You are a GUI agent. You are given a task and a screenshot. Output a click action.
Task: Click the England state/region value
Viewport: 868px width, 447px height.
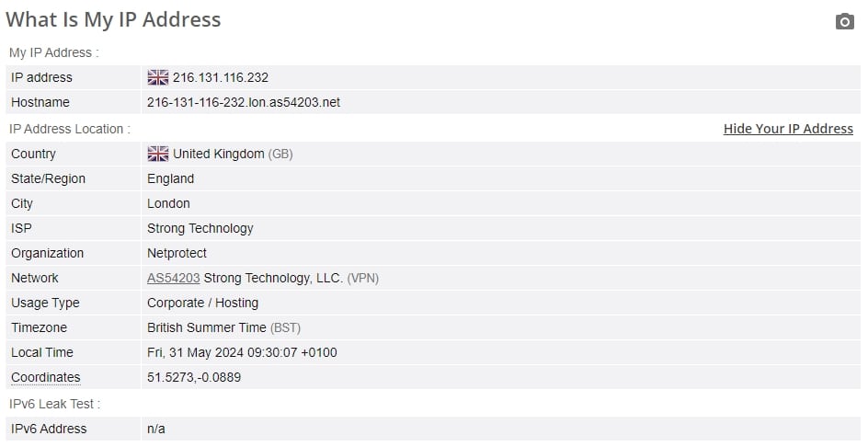click(x=170, y=179)
